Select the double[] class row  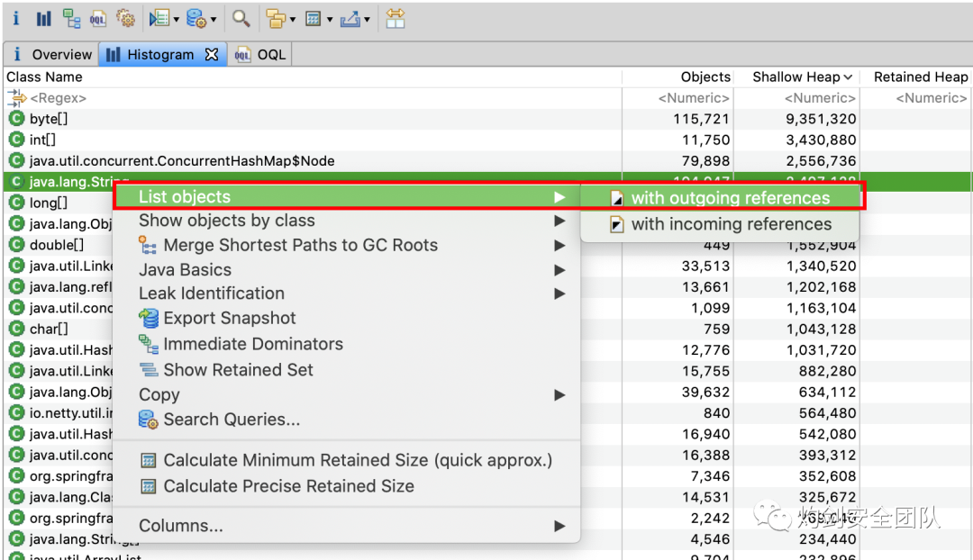point(57,245)
